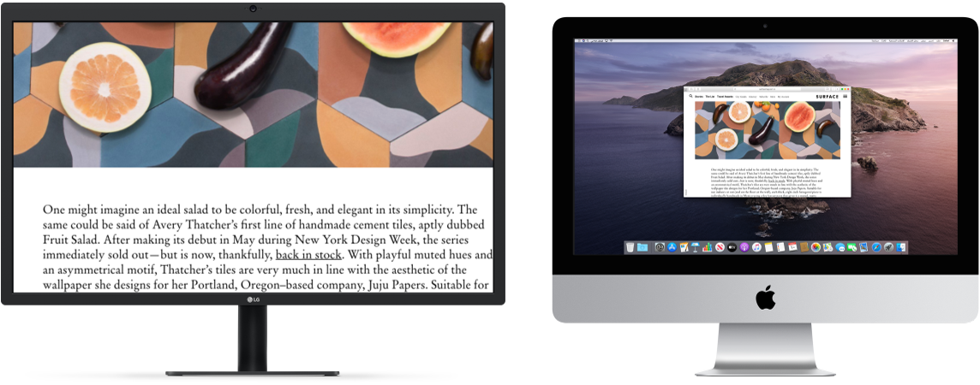The height and width of the screenshot is (385, 980).
Task: Click the website's search magnifier icon
Action: [690, 96]
